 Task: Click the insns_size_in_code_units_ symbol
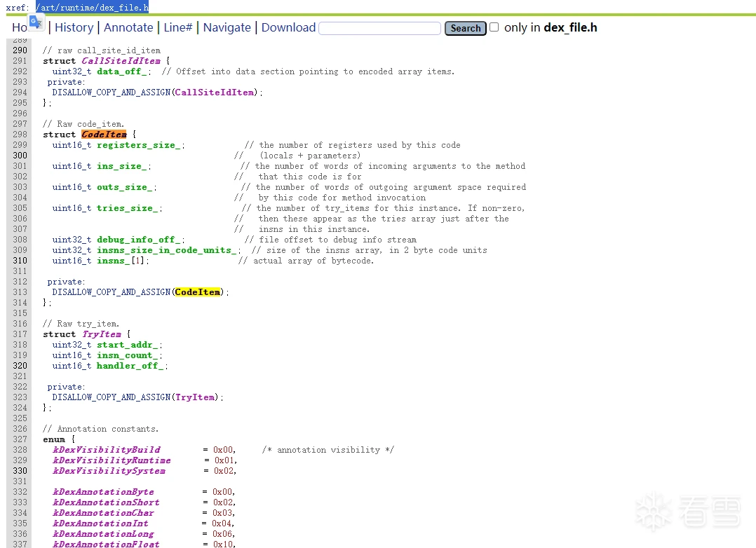167,250
